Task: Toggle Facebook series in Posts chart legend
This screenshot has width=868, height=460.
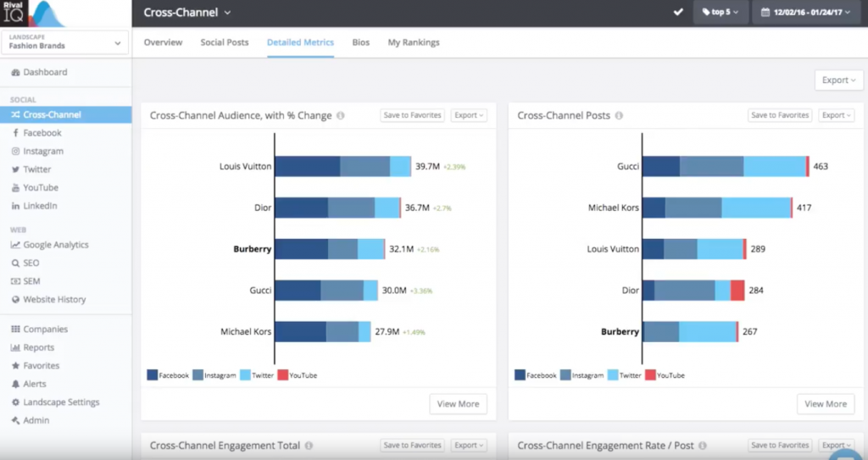Action: [536, 375]
